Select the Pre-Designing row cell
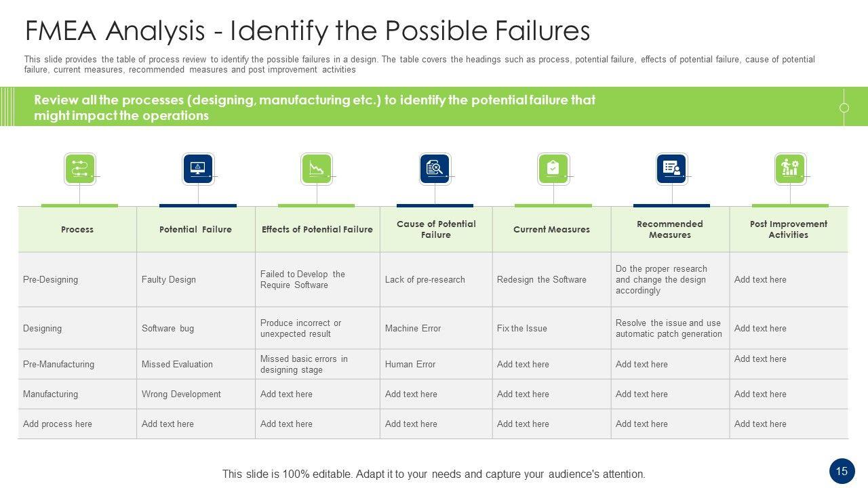868x488 pixels. [51, 280]
